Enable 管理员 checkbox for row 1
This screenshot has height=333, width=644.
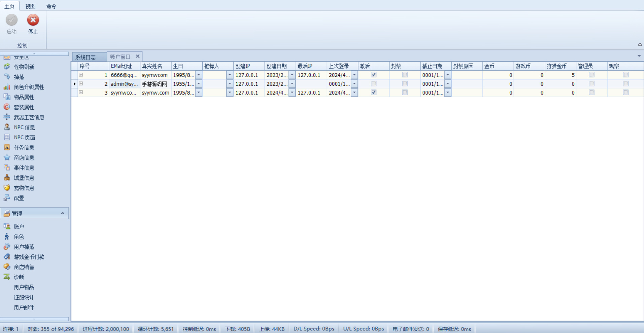tap(592, 75)
